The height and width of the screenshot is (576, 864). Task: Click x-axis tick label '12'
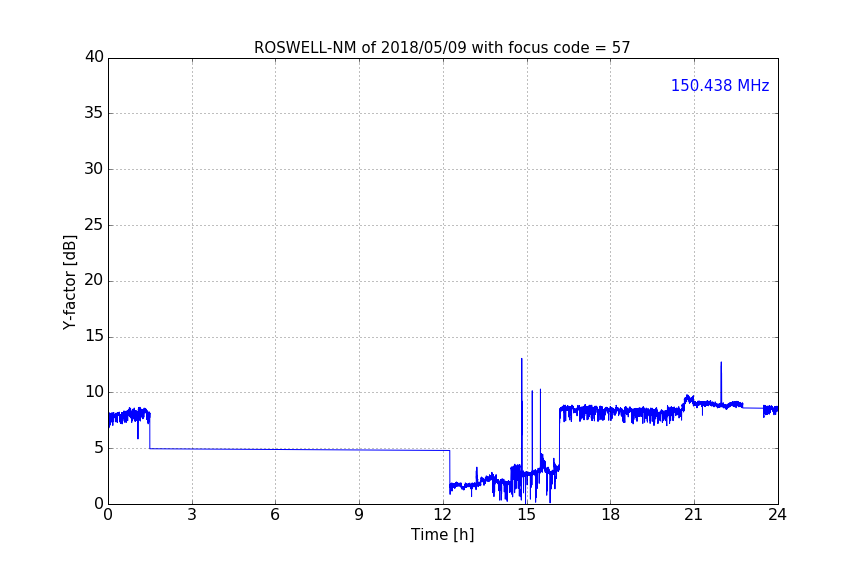[x=442, y=515]
